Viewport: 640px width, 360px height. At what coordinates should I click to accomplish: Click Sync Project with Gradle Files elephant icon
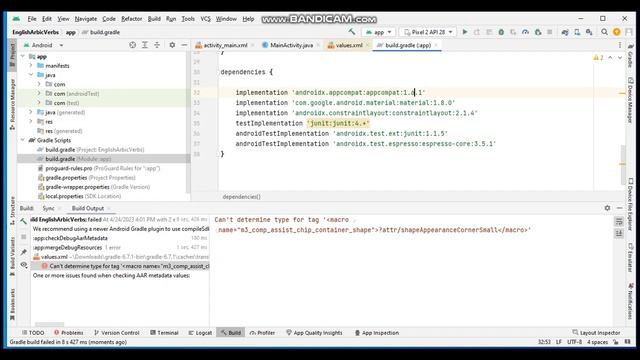click(565, 32)
